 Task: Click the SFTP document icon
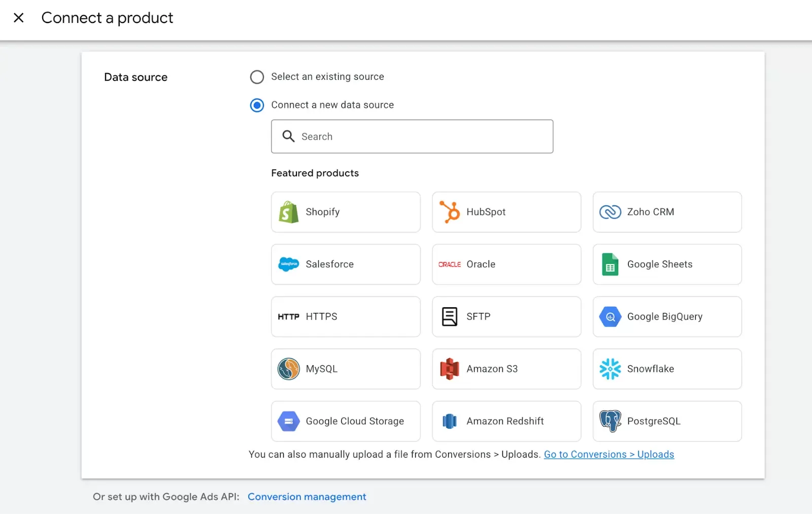click(x=450, y=316)
